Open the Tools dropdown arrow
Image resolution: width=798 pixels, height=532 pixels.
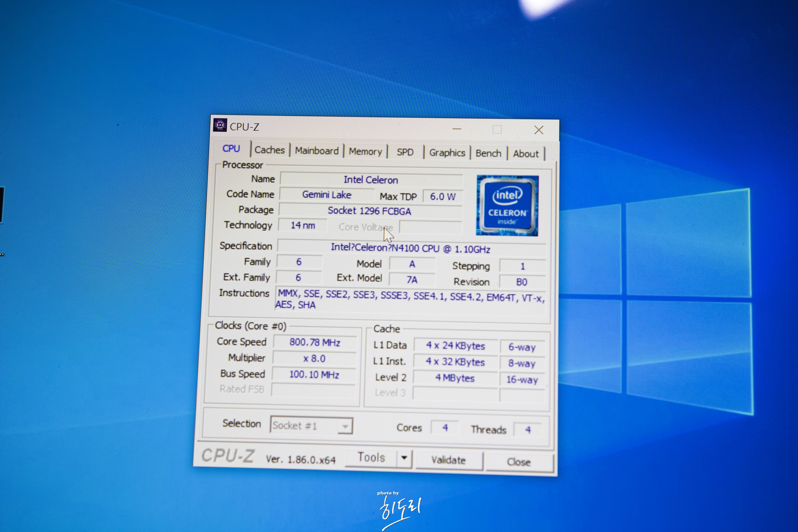coord(404,458)
